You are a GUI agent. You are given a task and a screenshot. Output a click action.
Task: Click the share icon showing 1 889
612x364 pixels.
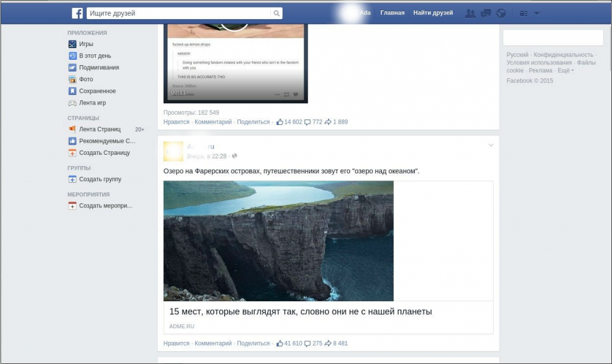328,122
